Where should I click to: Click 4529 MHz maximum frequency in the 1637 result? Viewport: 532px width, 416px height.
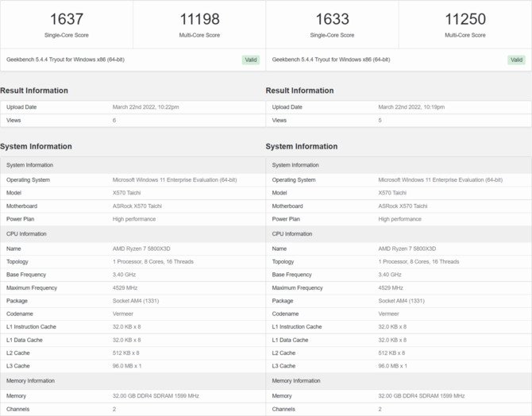(125, 287)
